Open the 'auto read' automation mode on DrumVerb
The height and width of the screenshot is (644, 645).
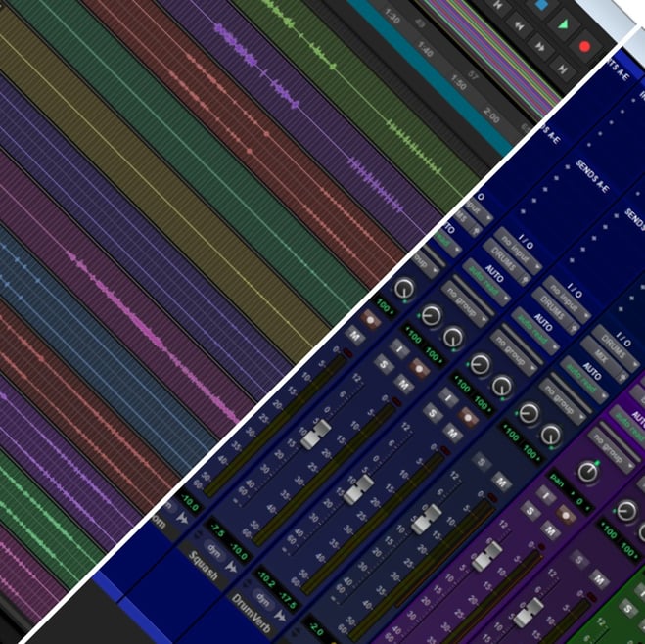pos(534,333)
